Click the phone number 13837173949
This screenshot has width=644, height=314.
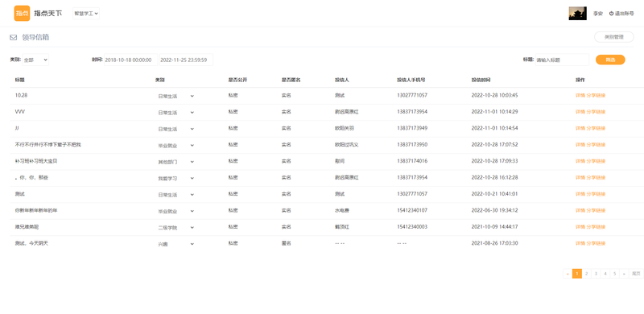point(412,128)
